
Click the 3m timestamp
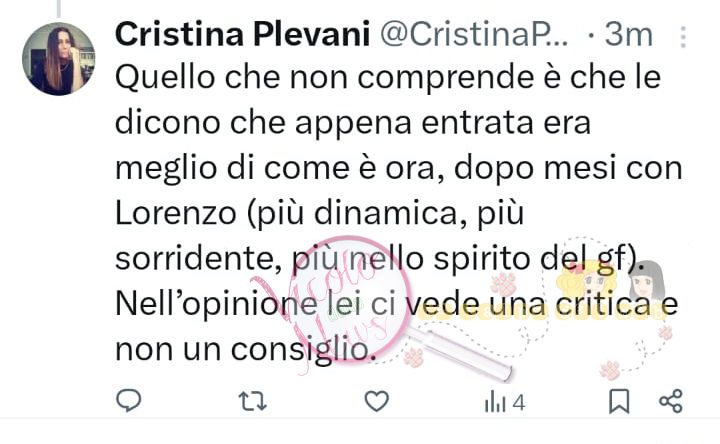click(628, 34)
